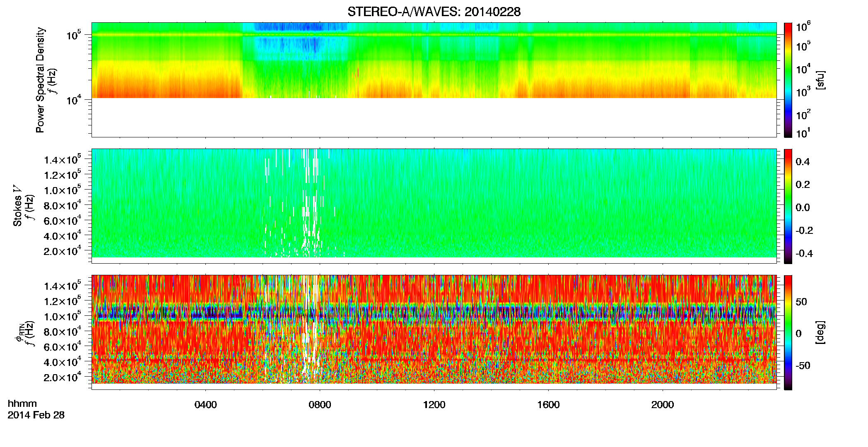Click the 1.4×10^5 tick of the Stokes V panel
Screen dimensions: 868x447
coord(62,160)
